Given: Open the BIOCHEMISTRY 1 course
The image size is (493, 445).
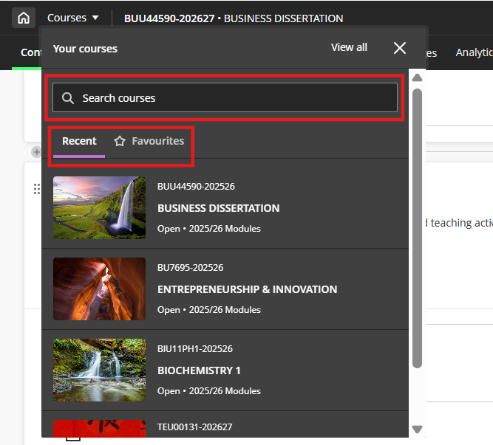Looking at the screenshot, I should [199, 371].
